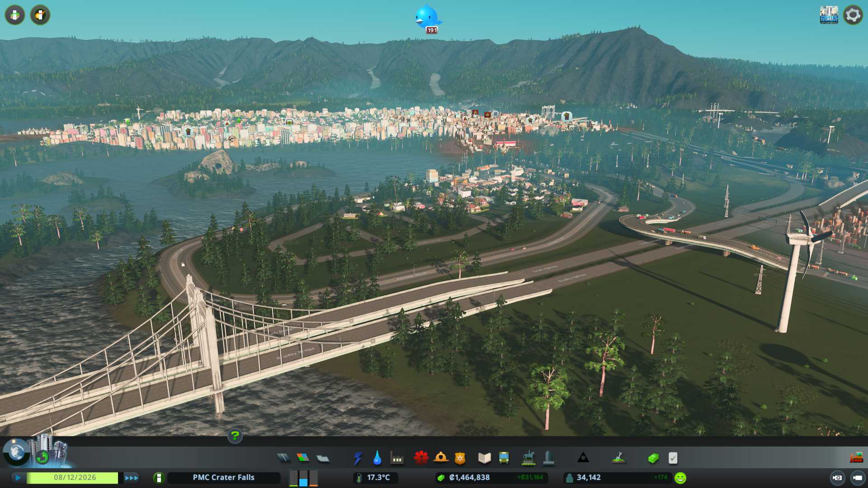Open the Electricity build menu
This screenshot has width=868, height=488.
(358, 458)
